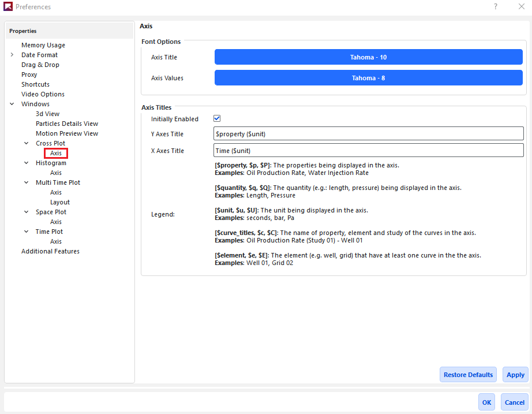Focus the X Axes Title field

pos(368,151)
